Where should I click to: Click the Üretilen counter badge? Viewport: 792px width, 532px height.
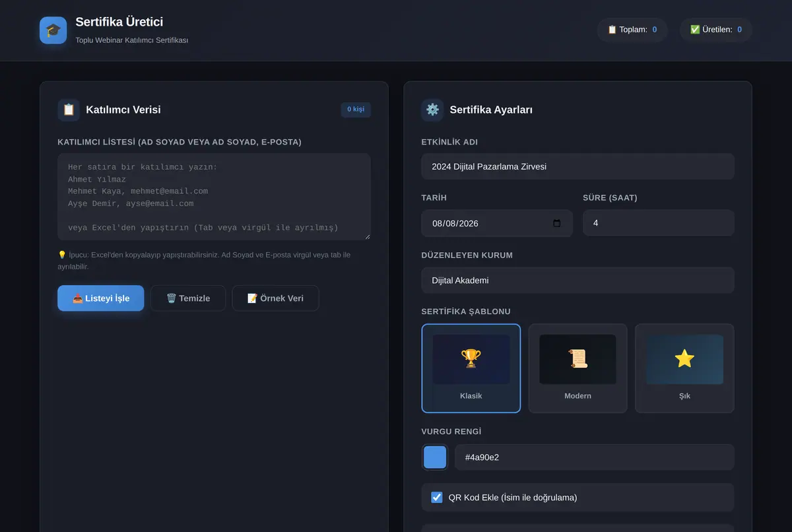pyautogui.click(x=716, y=30)
